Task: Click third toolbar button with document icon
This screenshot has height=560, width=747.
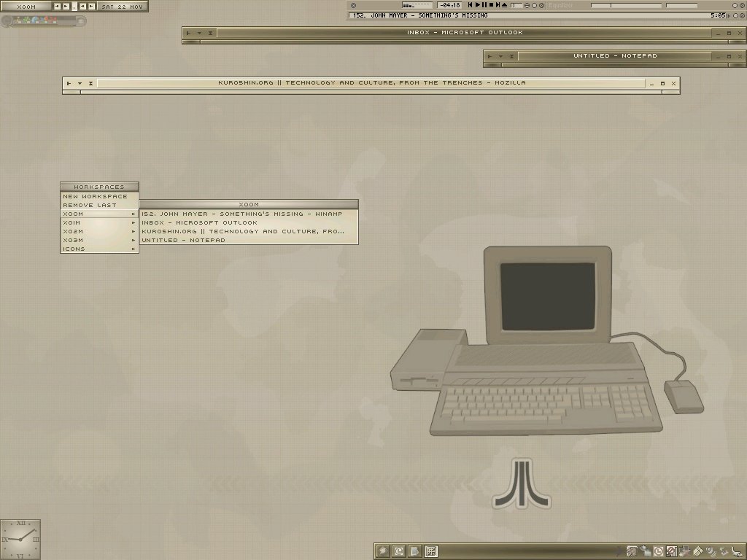Action: click(415, 551)
